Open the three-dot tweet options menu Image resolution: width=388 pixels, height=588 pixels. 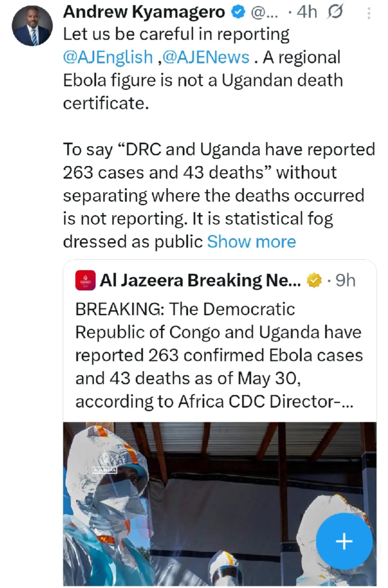pyautogui.click(x=369, y=13)
